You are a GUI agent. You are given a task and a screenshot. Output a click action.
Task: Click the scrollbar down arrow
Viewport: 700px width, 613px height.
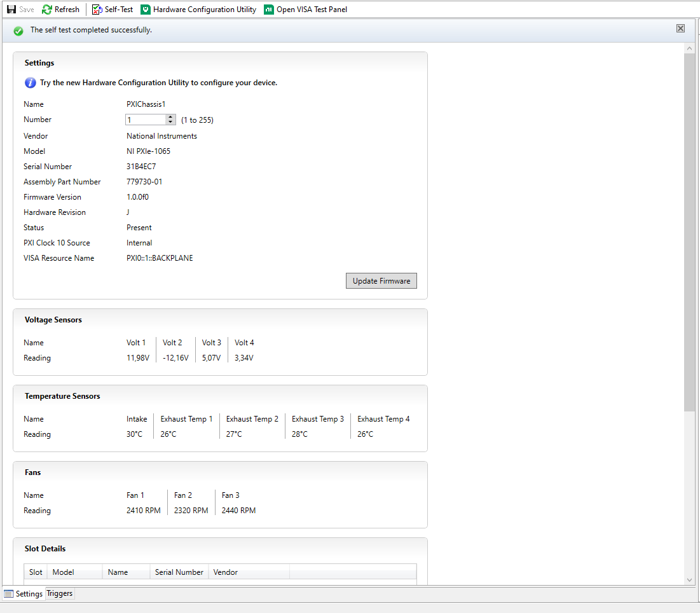(x=689, y=579)
